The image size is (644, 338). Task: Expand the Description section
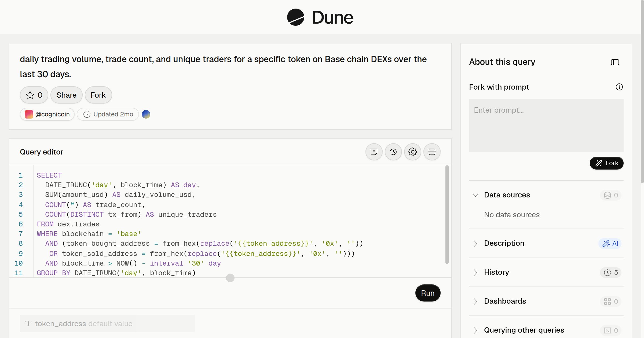(475, 243)
